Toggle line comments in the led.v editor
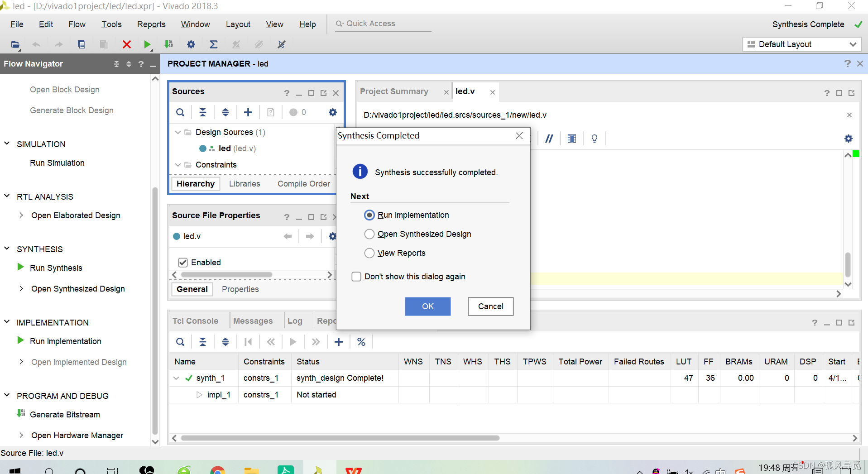868x474 pixels. 549,139
